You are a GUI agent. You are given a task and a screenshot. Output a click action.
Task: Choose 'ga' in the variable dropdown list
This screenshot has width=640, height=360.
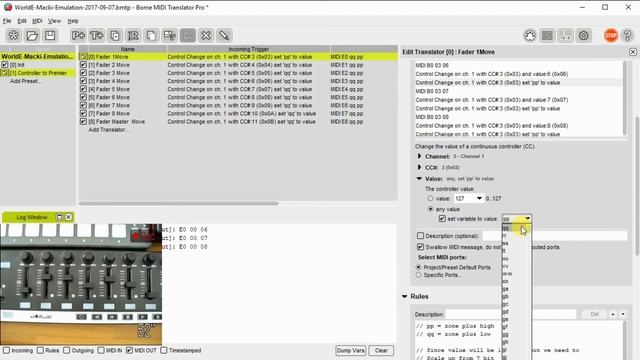pos(516,289)
